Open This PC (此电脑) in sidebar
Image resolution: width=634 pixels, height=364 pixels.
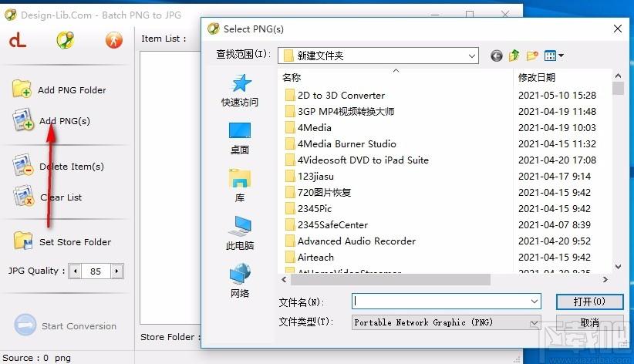[240, 234]
